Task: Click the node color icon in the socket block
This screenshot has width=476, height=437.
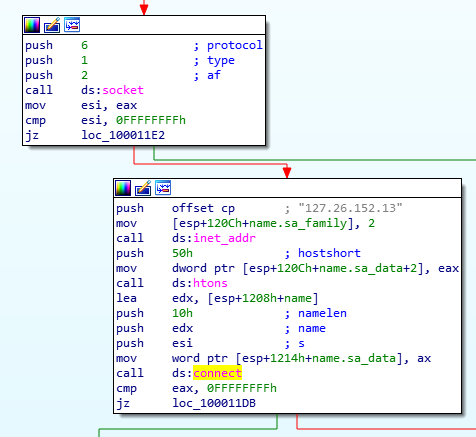Action: (32, 25)
